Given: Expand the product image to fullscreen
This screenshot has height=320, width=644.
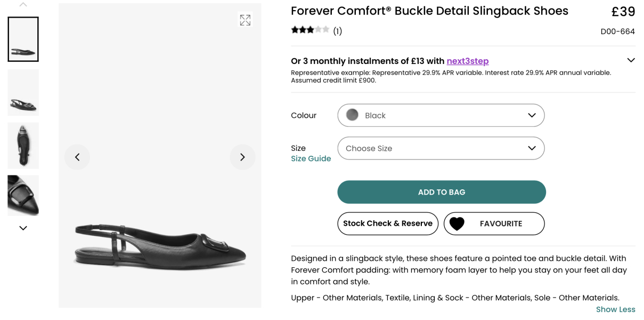Looking at the screenshot, I should pyautogui.click(x=245, y=20).
